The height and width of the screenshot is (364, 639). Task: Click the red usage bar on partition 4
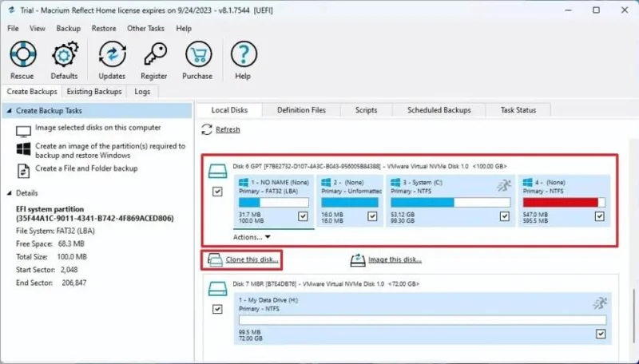(564, 203)
